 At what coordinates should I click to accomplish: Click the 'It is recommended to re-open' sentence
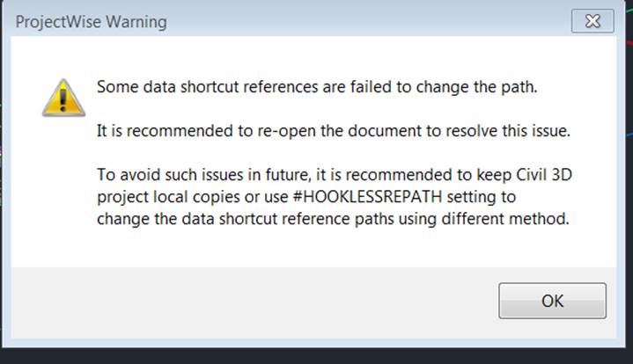[x=334, y=131]
